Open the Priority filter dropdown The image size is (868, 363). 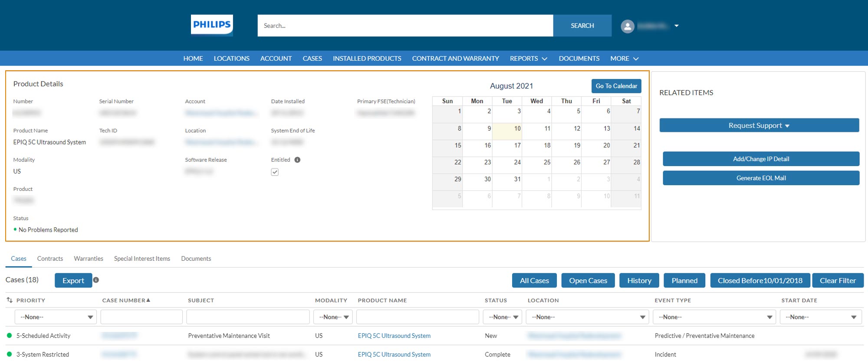pos(55,317)
